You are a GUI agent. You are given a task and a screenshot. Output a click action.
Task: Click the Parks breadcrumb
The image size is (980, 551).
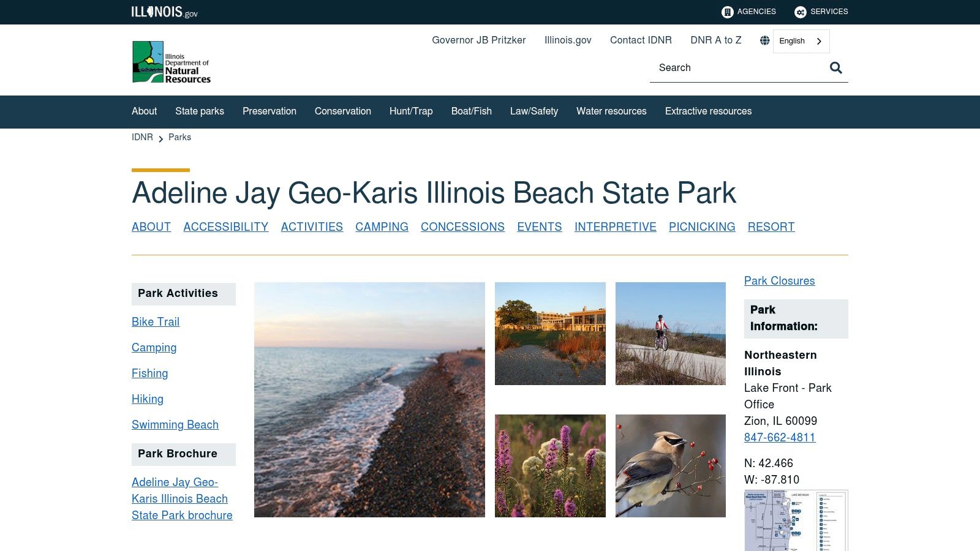(x=179, y=137)
